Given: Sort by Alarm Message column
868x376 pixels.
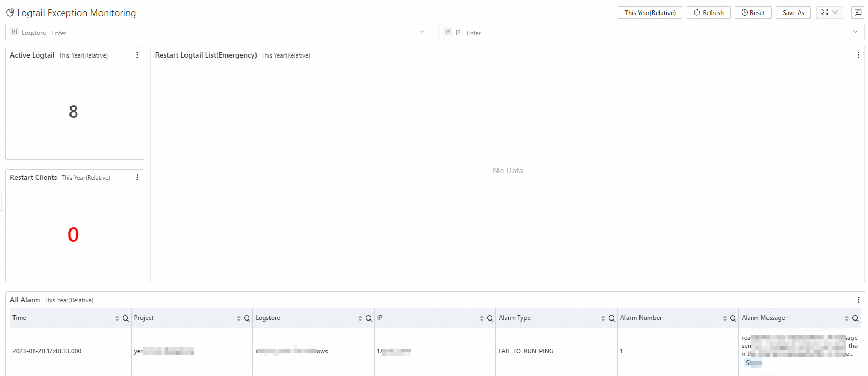Looking at the screenshot, I should (x=847, y=318).
